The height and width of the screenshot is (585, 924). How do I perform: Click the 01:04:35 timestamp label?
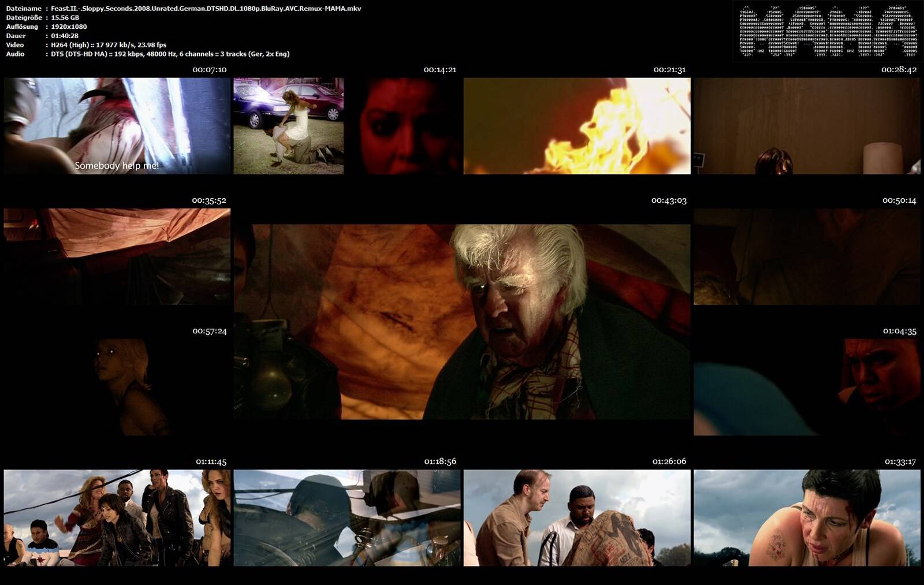click(899, 331)
